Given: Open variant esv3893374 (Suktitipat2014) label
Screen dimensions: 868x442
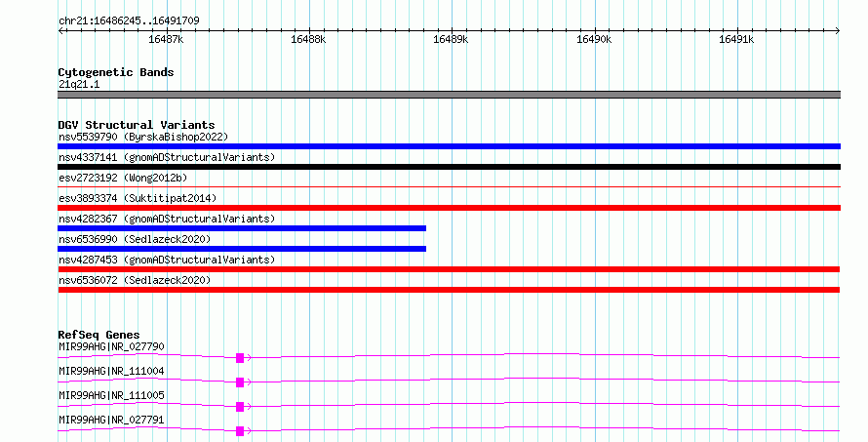Looking at the screenshot, I should pyautogui.click(x=138, y=198).
